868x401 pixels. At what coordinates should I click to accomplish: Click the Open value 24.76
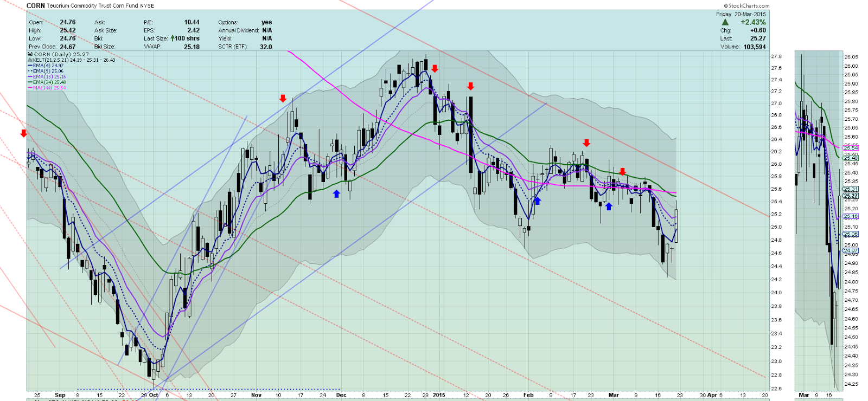coord(68,22)
